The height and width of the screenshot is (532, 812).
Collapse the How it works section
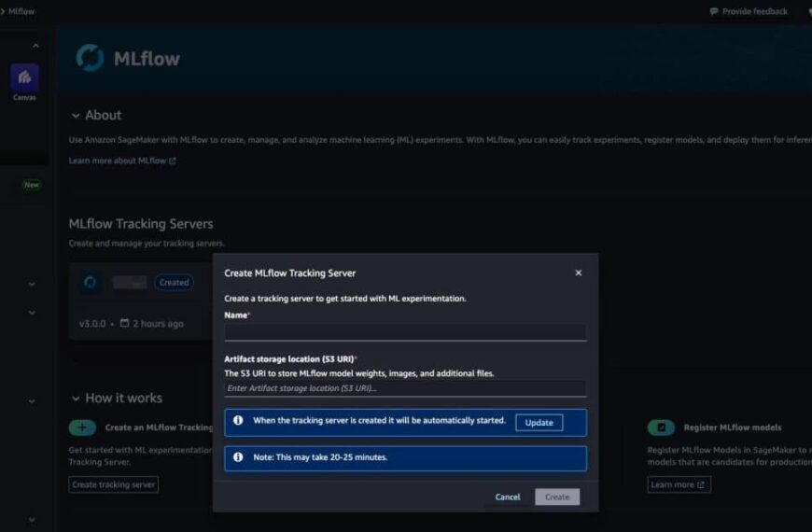[x=76, y=399]
